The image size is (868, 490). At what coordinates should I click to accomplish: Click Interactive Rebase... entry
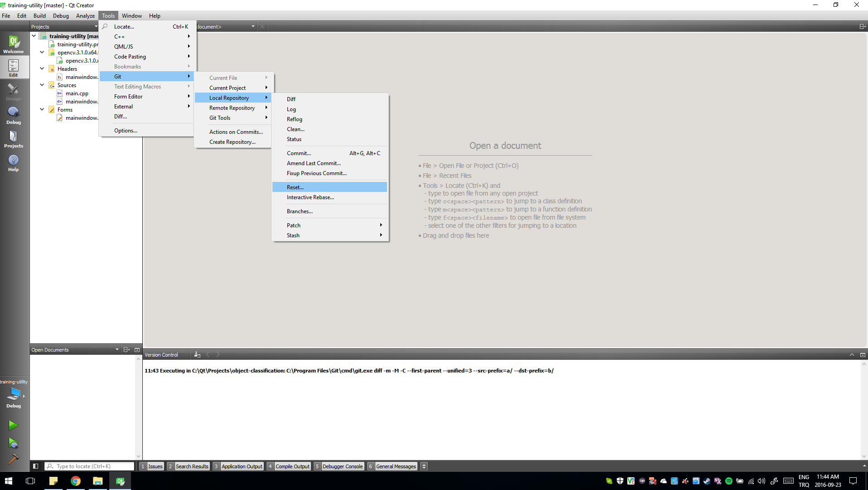point(330,197)
